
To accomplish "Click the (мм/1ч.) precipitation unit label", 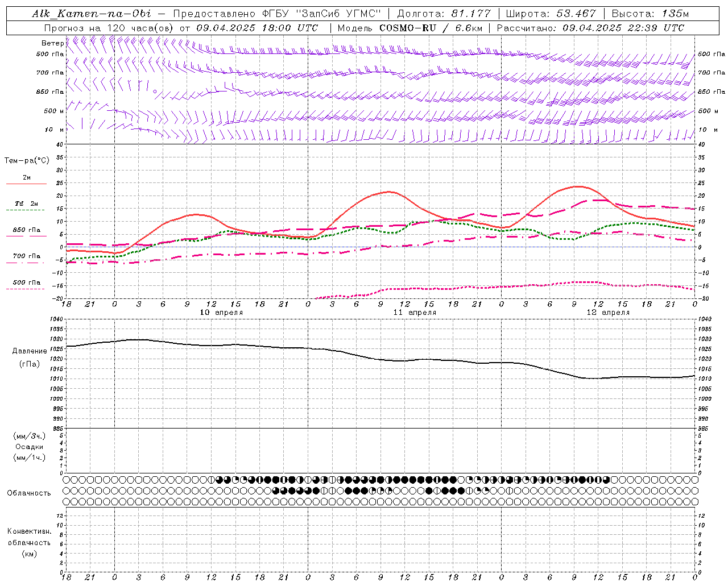I will [x=30, y=458].
